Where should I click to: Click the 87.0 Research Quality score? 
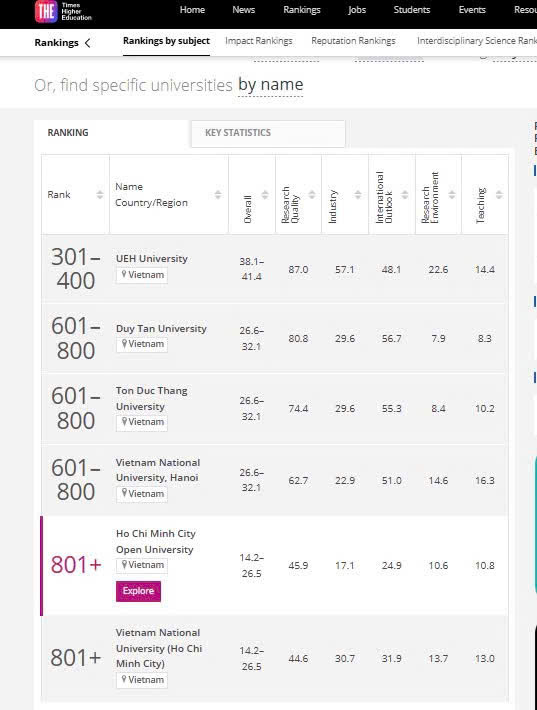[x=298, y=269]
